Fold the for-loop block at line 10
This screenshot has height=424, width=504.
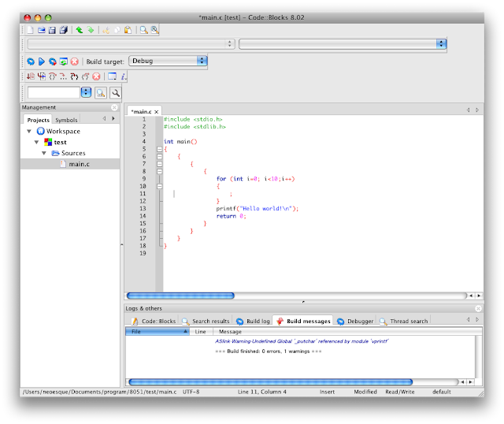159,186
